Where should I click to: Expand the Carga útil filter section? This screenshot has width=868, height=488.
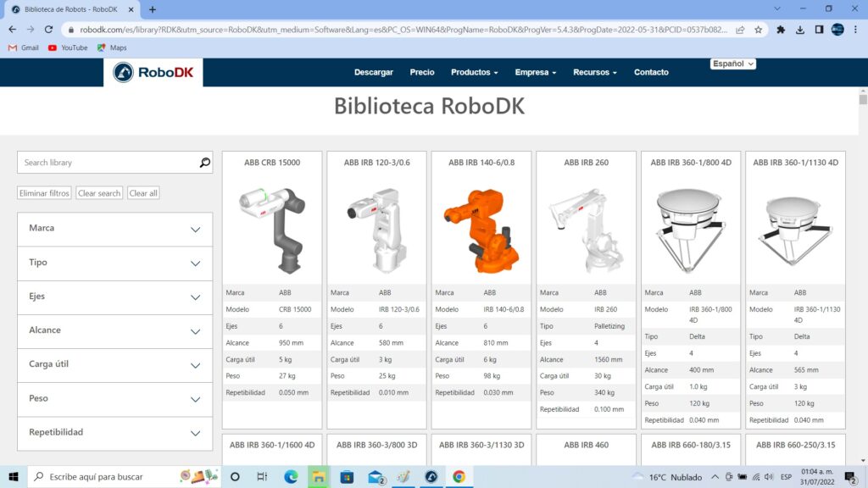point(114,365)
